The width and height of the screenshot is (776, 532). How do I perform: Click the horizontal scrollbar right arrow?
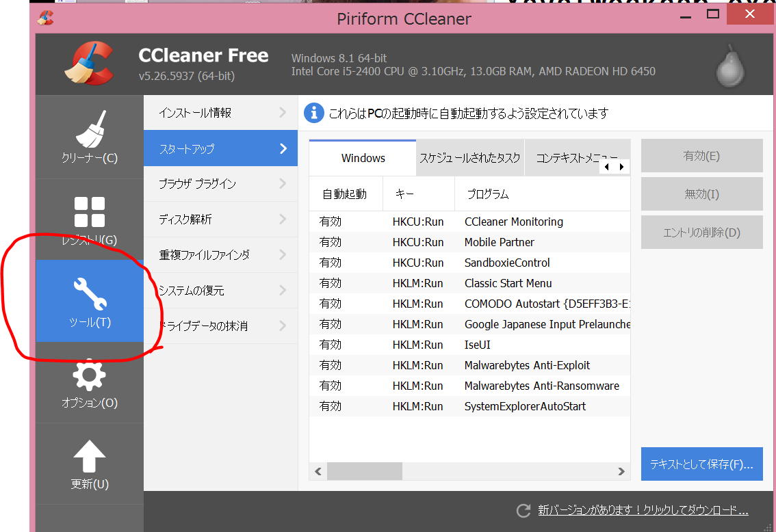coord(621,471)
